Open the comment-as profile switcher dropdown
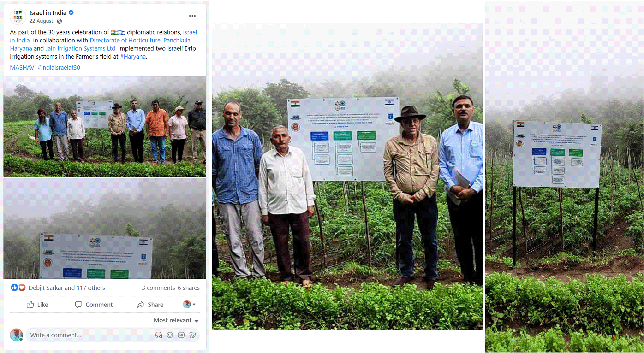 coord(189,304)
